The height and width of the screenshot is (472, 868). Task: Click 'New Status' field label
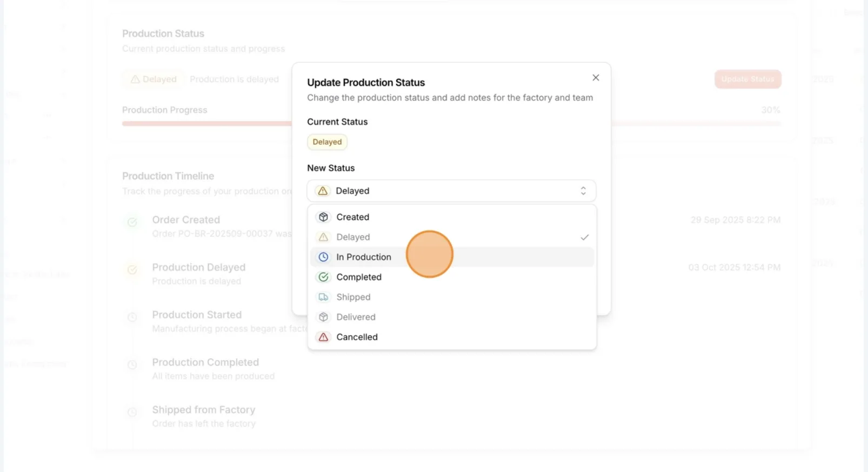point(331,168)
